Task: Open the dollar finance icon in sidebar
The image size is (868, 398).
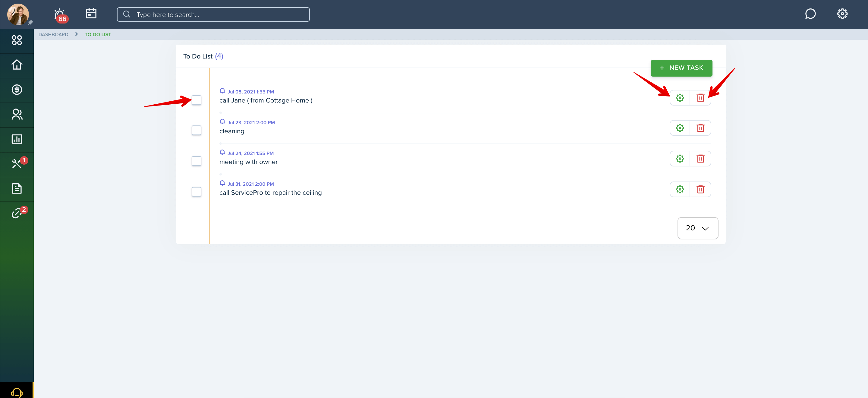Action: click(17, 90)
